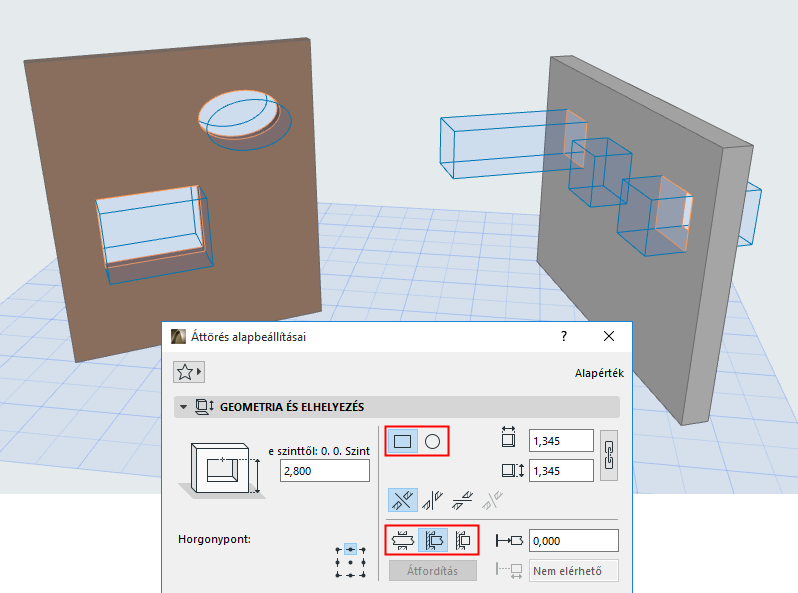Choose the third cut limit option
This screenshot has width=798, height=593.
coord(463,540)
